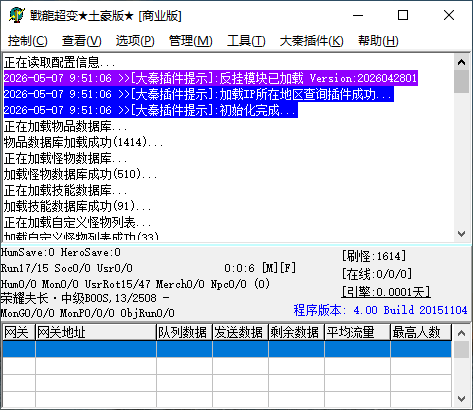Click the 0:0:6 [M][F] timer status
The width and height of the screenshot is (473, 410).
coord(260,268)
